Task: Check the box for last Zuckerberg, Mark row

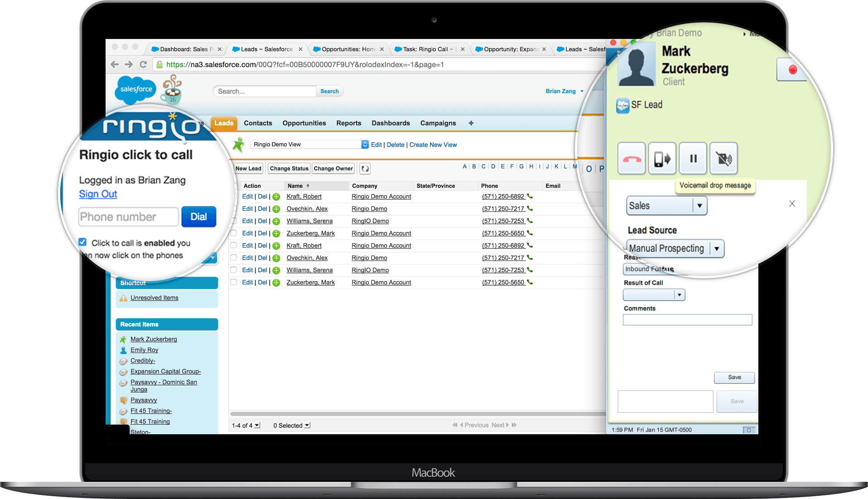Action: (x=234, y=282)
